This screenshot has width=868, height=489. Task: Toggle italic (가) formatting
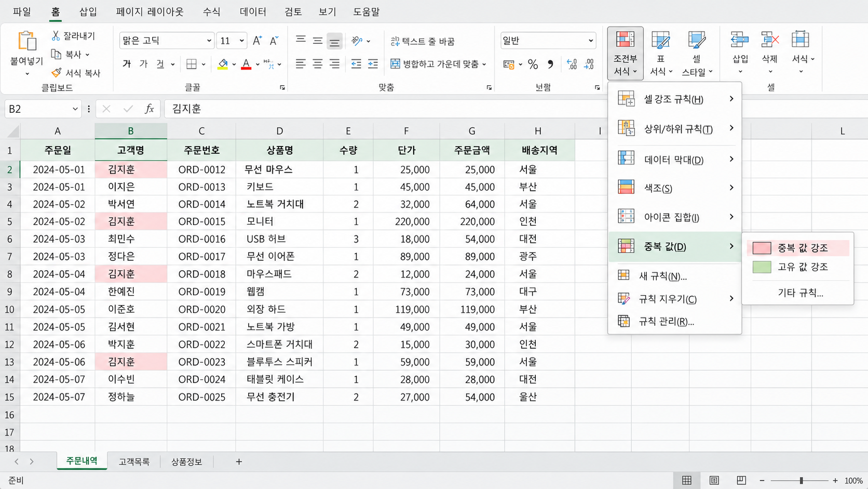(x=143, y=64)
